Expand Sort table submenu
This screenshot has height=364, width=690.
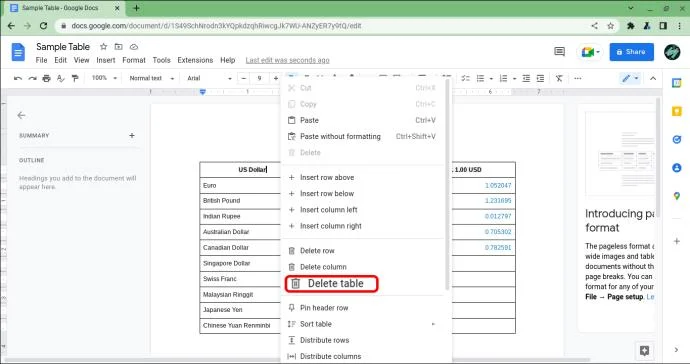point(433,324)
